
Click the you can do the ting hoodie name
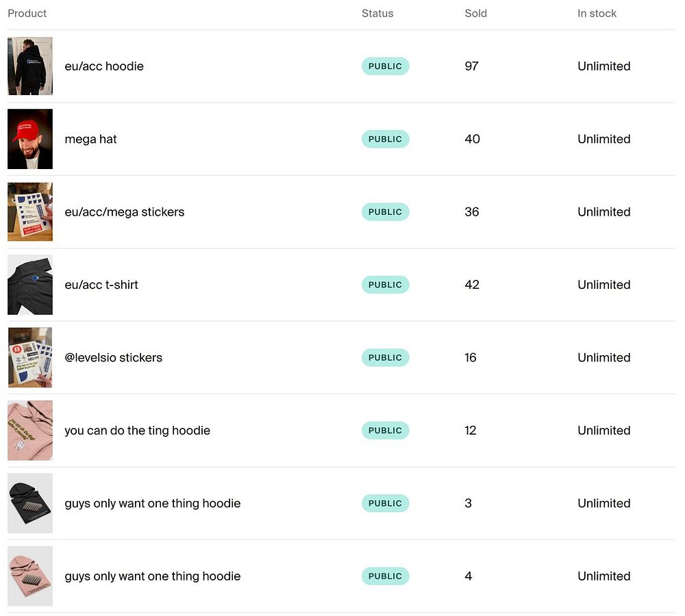tap(137, 431)
